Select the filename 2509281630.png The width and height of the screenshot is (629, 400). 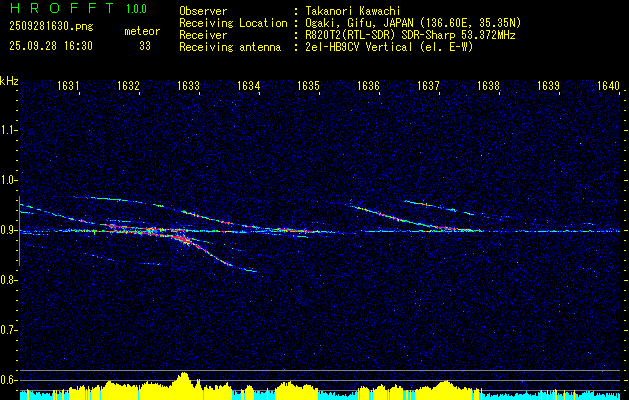tap(51, 27)
